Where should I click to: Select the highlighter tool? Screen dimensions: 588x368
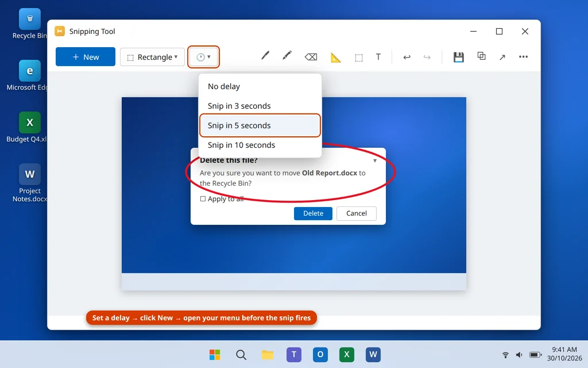(x=287, y=56)
